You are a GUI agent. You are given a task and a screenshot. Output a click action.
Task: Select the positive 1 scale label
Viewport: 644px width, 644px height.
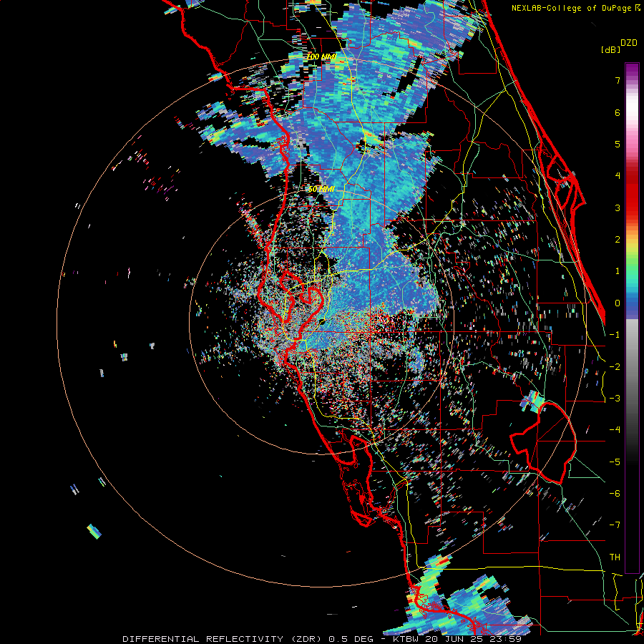618,271
